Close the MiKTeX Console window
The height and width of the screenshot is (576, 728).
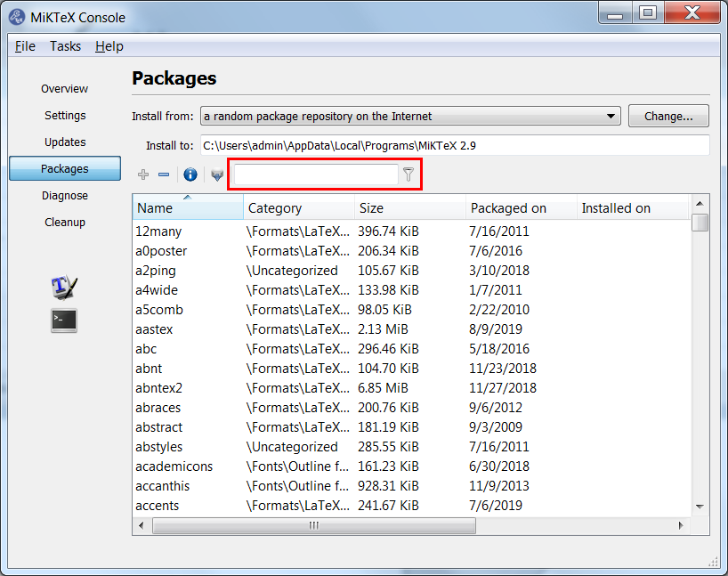(692, 12)
